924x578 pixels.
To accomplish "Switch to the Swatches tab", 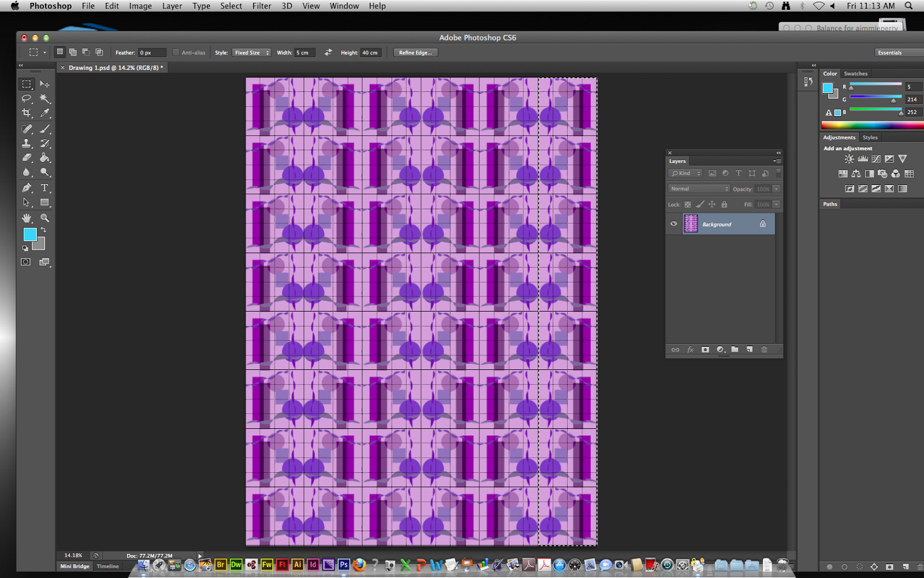I will click(x=855, y=73).
